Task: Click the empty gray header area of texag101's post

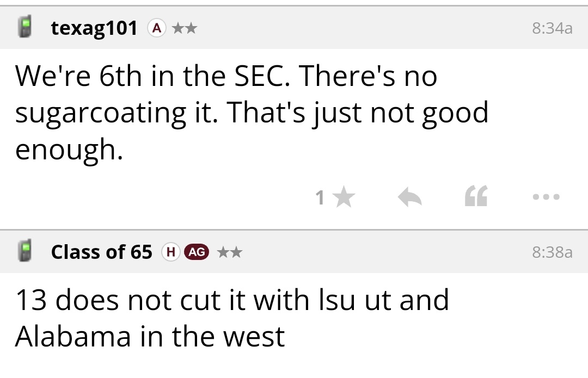Action: click(x=359, y=28)
